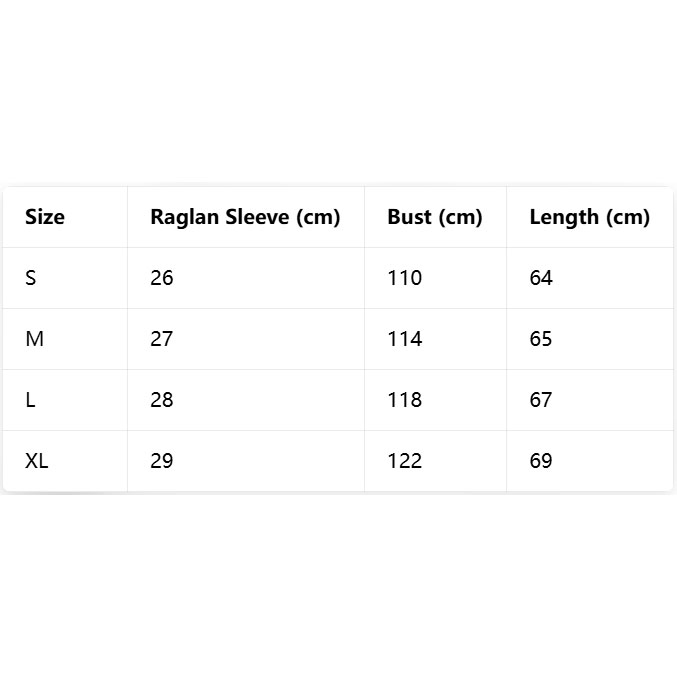Click length value 64
The height and width of the screenshot is (677, 677).
pos(541,278)
